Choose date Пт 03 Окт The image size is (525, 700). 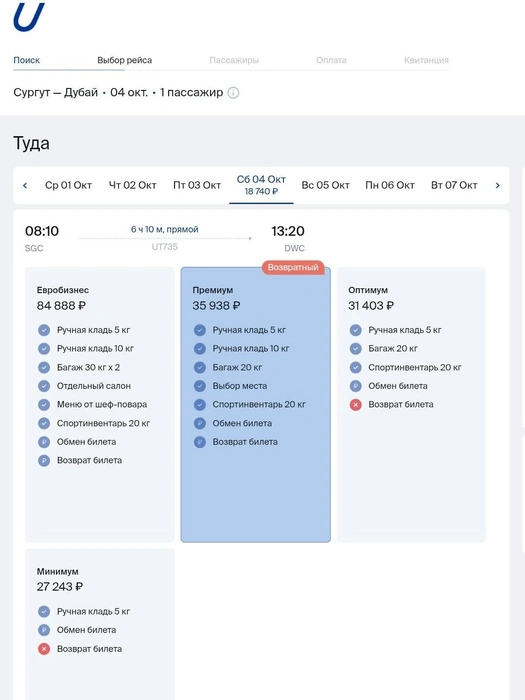tap(197, 185)
